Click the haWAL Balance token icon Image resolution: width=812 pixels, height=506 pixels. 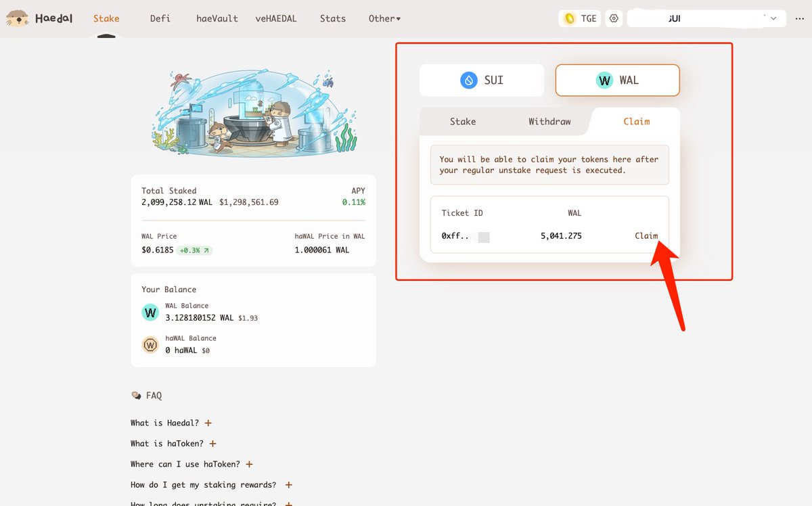(x=150, y=345)
